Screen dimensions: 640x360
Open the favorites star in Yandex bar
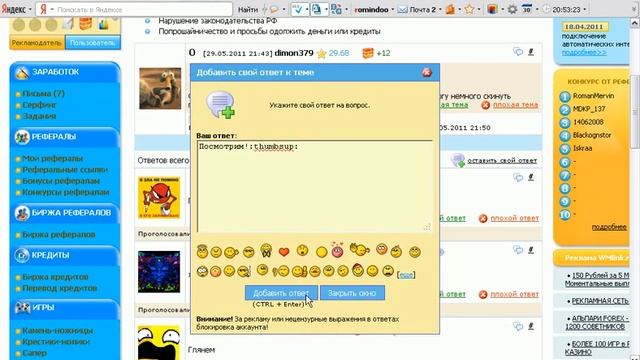coord(469,9)
